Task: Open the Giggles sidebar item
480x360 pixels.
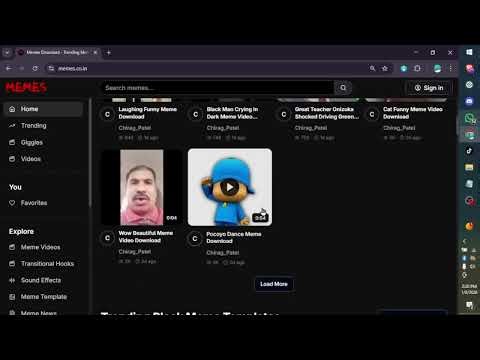Action: [43, 142]
